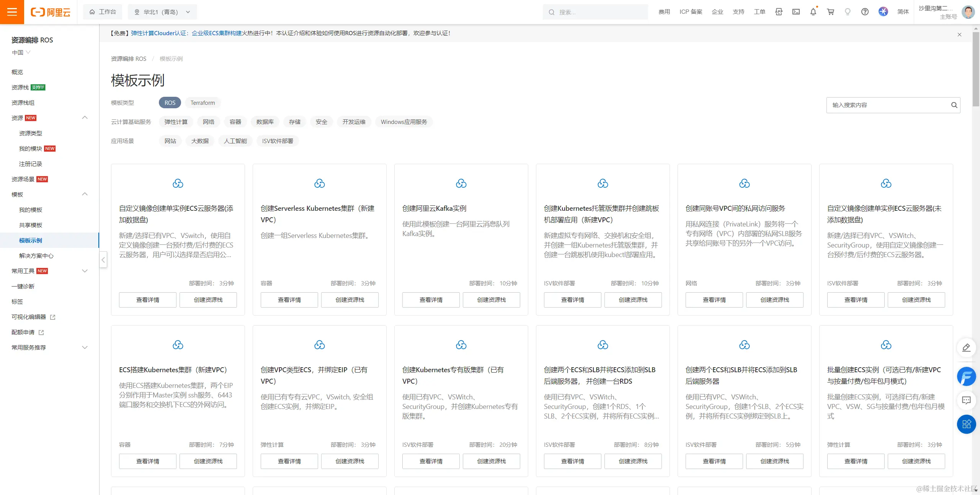This screenshot has height=495, width=980.
Task: Open the hamburger main menu
Action: (12, 12)
